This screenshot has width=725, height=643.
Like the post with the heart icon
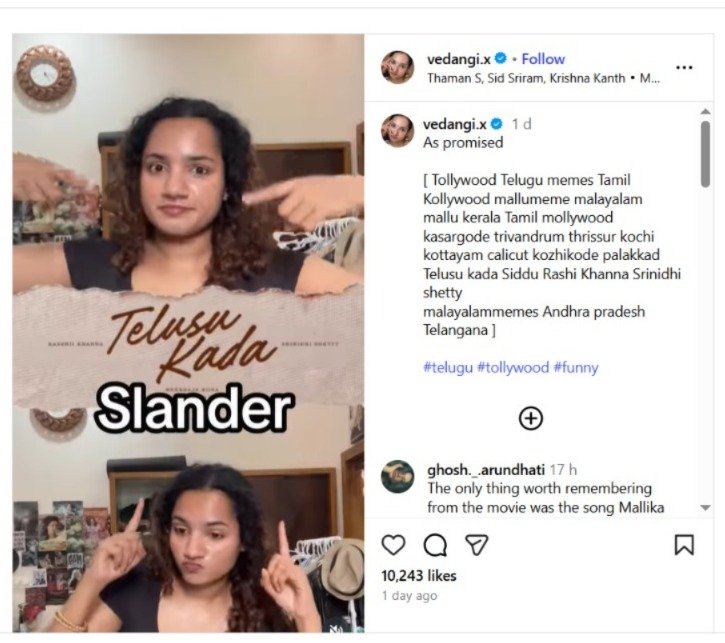click(393, 545)
